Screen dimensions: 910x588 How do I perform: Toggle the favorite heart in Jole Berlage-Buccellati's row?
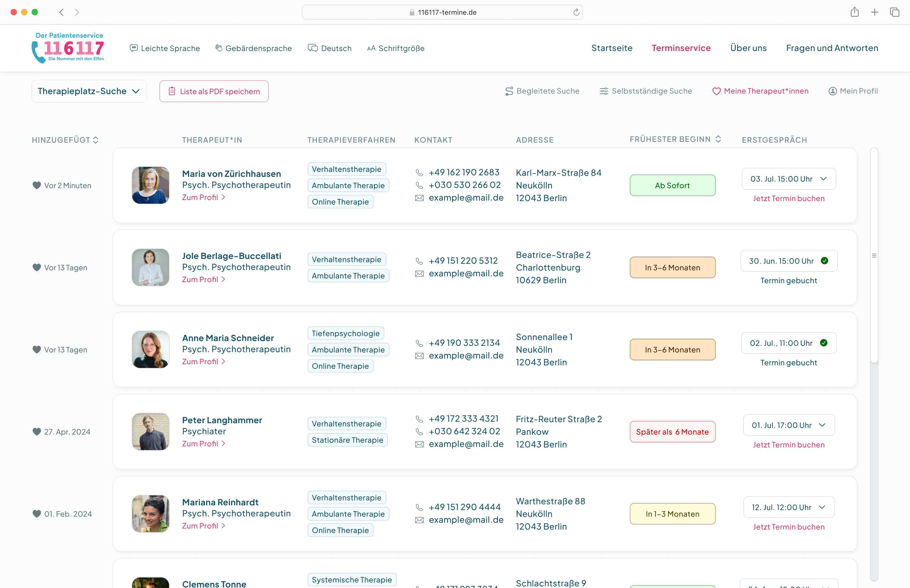37,267
